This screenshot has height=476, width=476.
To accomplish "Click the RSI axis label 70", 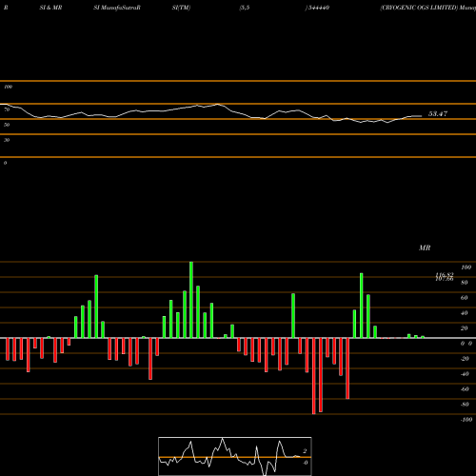I will click(7, 109).
